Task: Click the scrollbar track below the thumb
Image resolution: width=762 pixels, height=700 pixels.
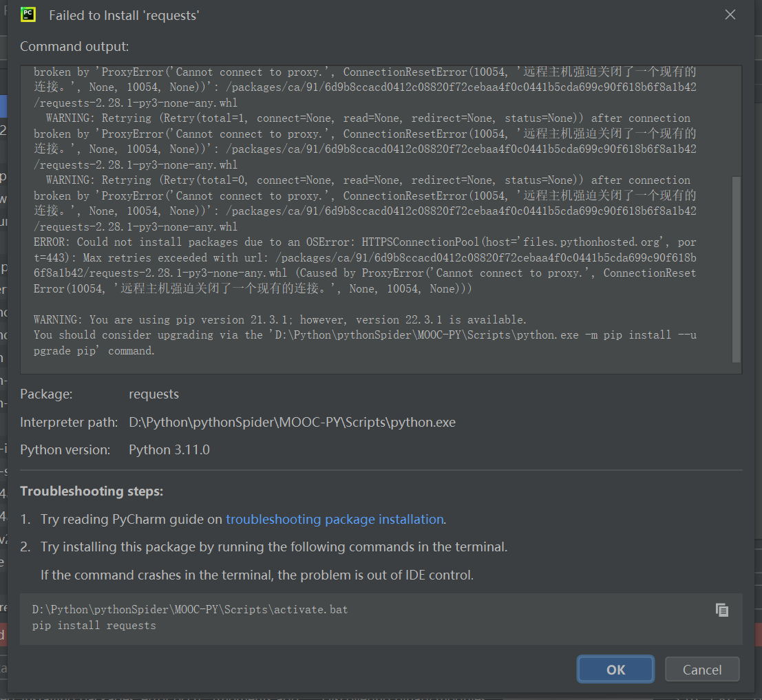Action: tap(736, 368)
